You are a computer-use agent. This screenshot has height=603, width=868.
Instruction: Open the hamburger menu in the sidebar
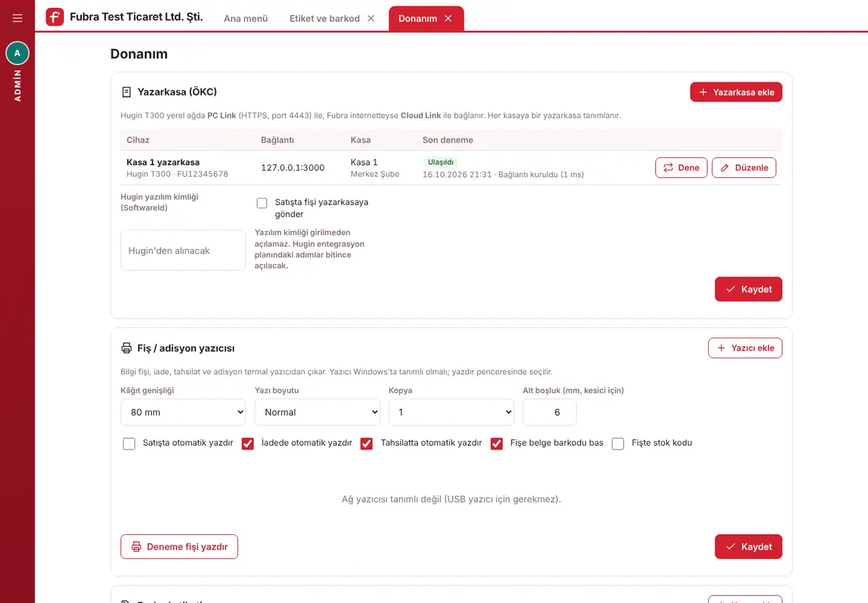click(17, 18)
